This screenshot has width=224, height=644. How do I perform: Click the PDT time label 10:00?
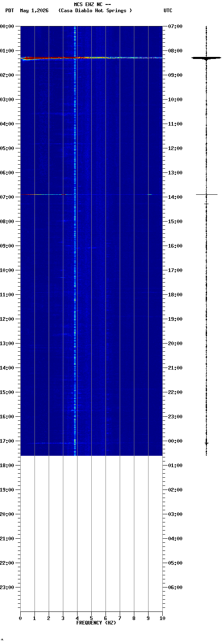[7, 270]
